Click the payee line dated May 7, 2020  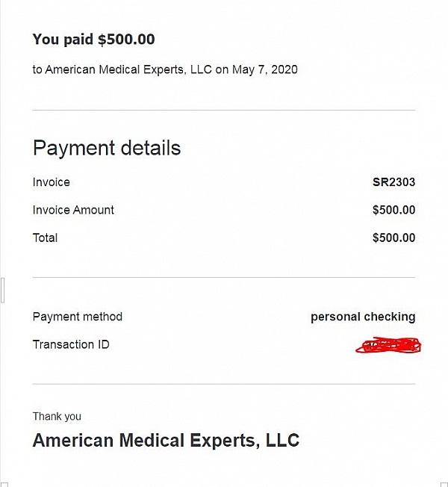pyautogui.click(x=165, y=69)
